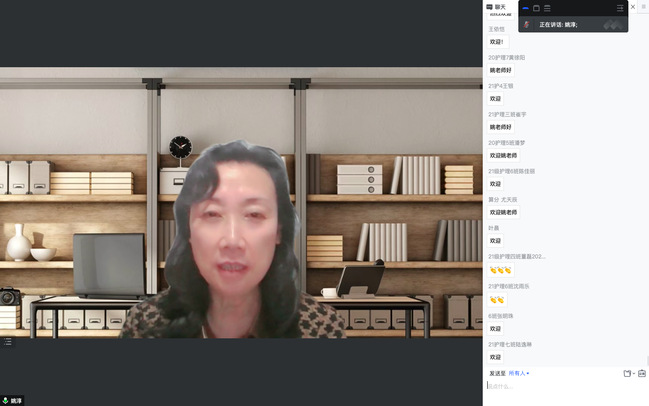Screen dimensions: 649x406
Task: Collapse chat panel using the header chevron
Action: [x=631, y=7]
